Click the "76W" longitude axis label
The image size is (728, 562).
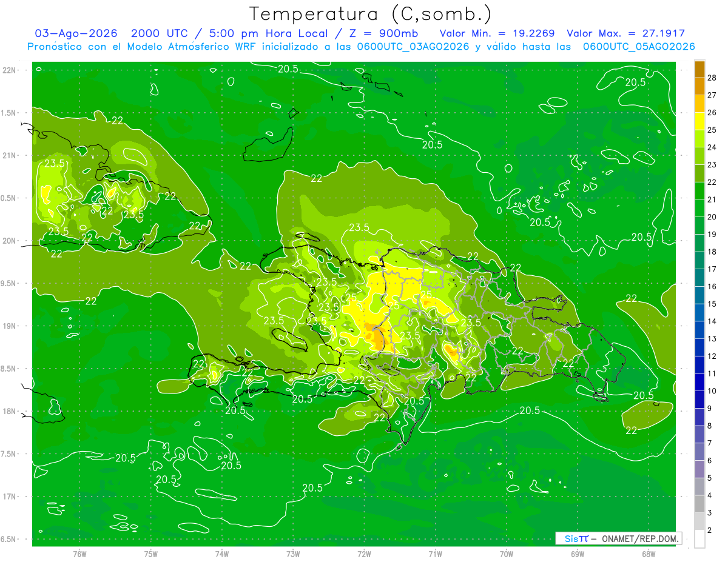tap(79, 554)
